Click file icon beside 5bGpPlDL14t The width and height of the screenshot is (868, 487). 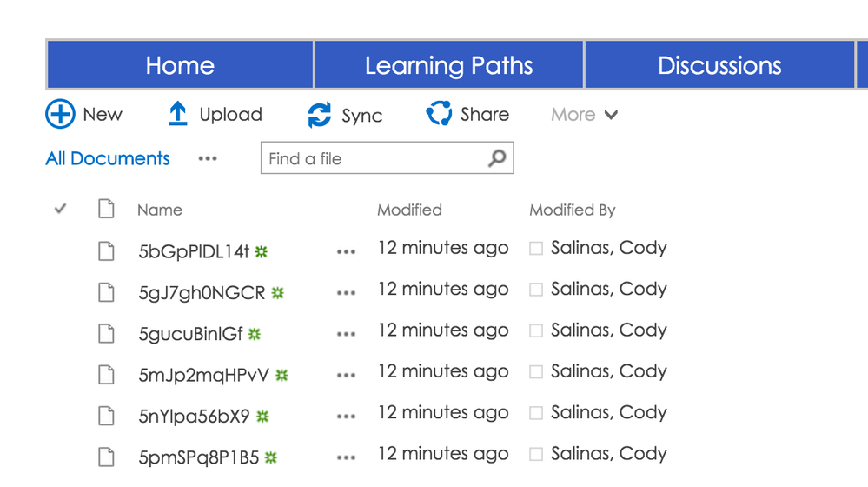point(106,252)
